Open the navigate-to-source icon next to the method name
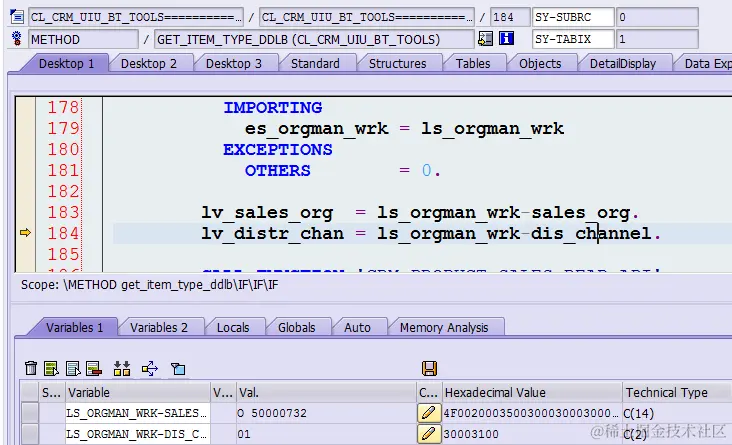Image resolution: width=732 pixels, height=445 pixels. (x=486, y=38)
